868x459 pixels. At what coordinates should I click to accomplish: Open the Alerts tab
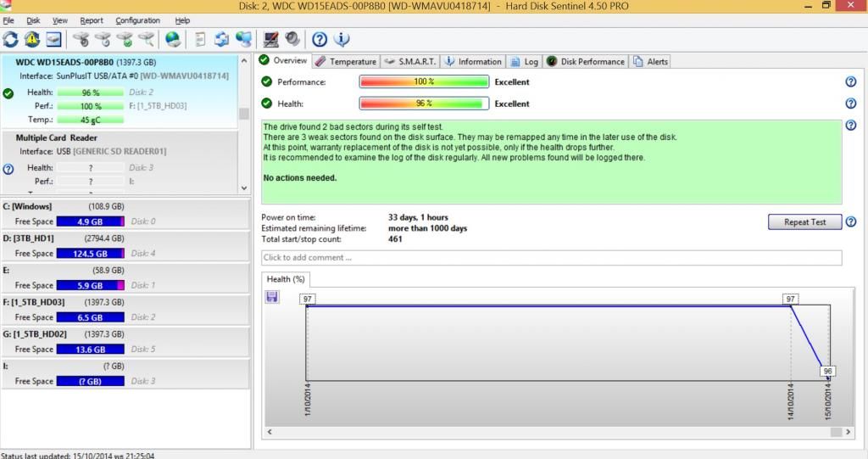(x=651, y=62)
